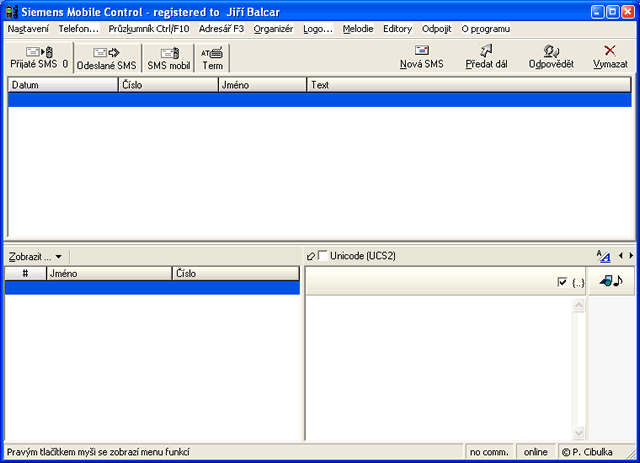Click the Siemens phone icon in title bar
640x463 pixels.
(12, 12)
